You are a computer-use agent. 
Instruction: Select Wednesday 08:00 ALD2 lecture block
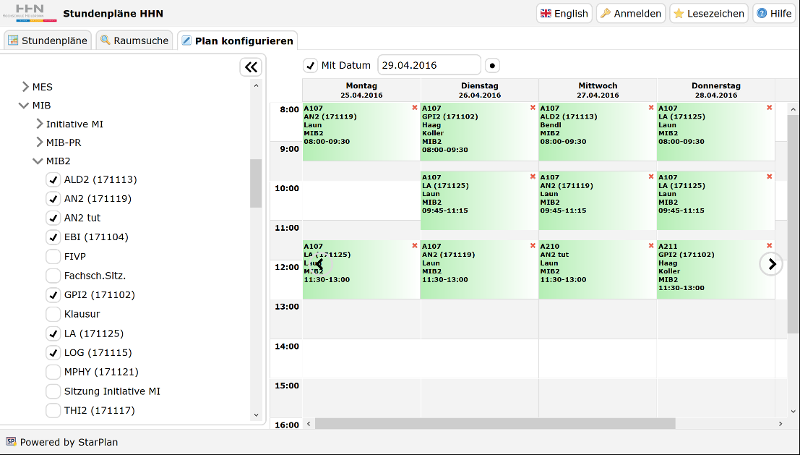pyautogui.click(x=597, y=132)
